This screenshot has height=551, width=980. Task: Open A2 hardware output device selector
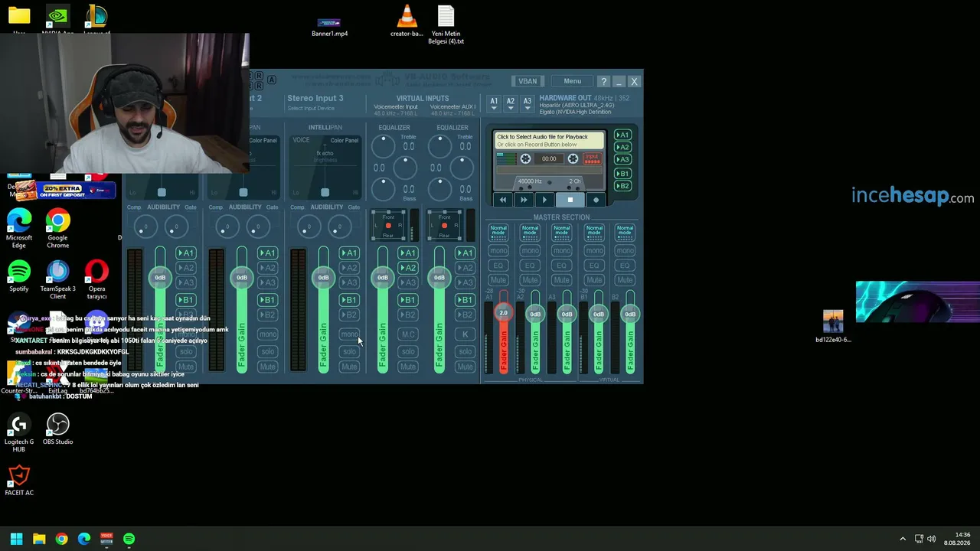point(511,103)
